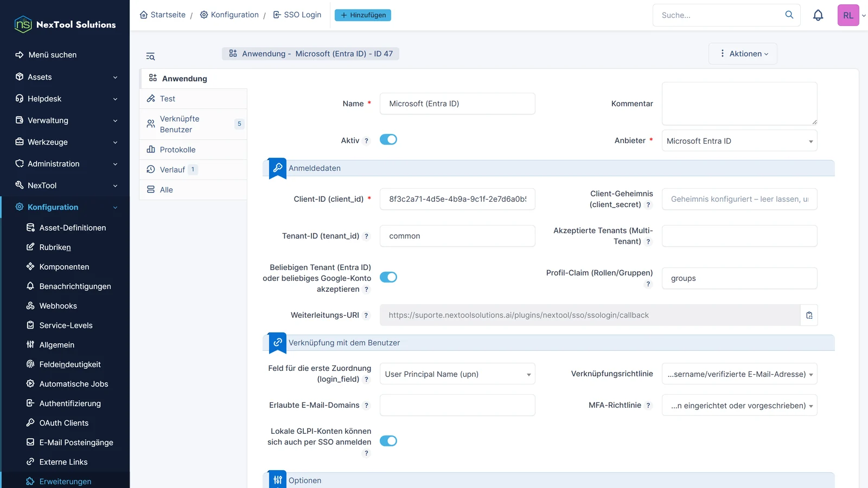
Task: Open the Verlauf tab
Action: 193,170
